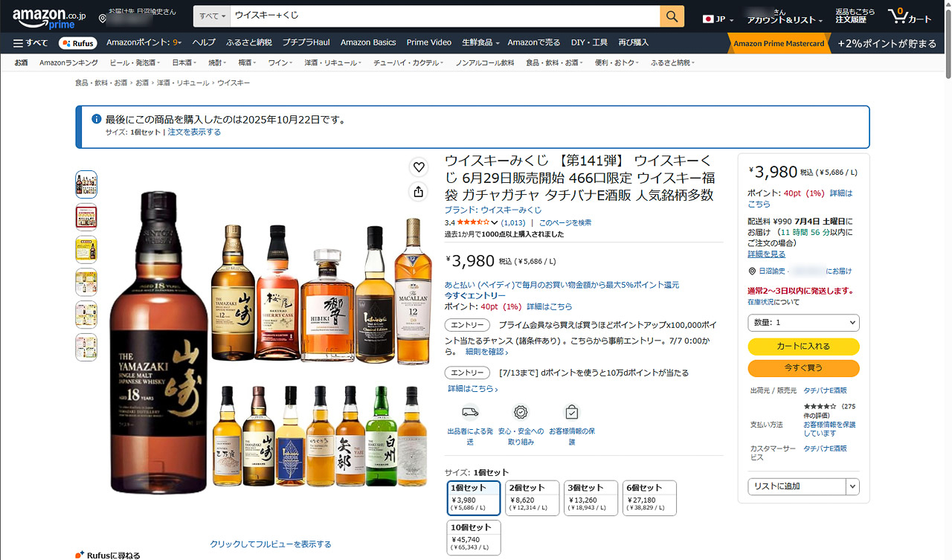Open Amazonランキング in the sub-navigation
The height and width of the screenshot is (560, 952).
pos(68,63)
